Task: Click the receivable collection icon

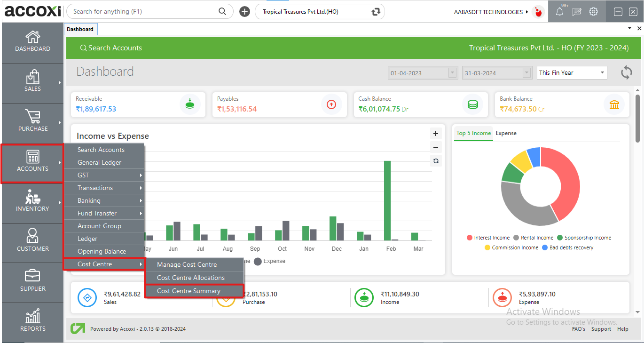Action: click(190, 104)
